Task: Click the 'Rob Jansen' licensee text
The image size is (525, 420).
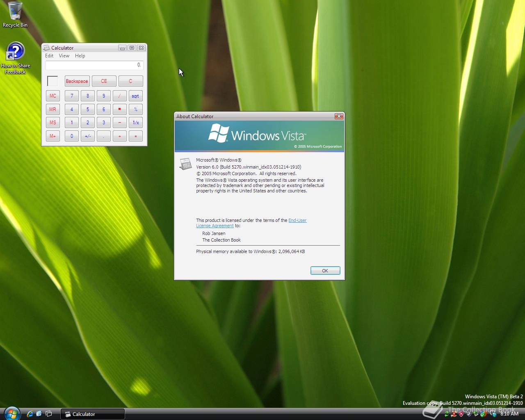Action: click(214, 233)
